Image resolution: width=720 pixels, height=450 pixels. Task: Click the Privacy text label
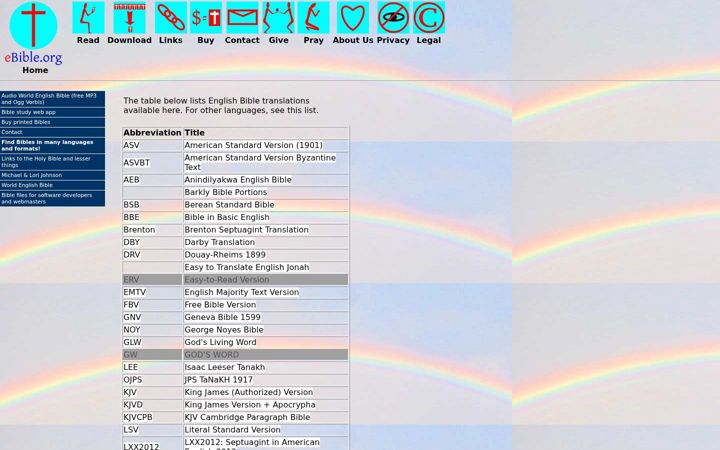click(393, 40)
